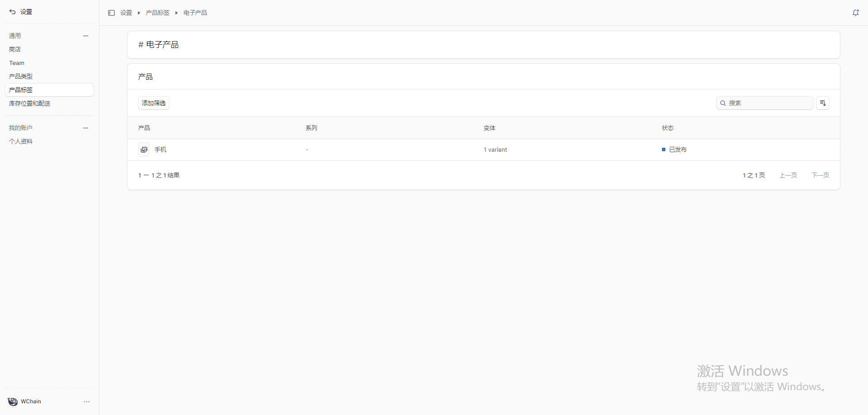The width and height of the screenshot is (868, 415).
Task: Open 个人资料 profile page
Action: click(21, 141)
